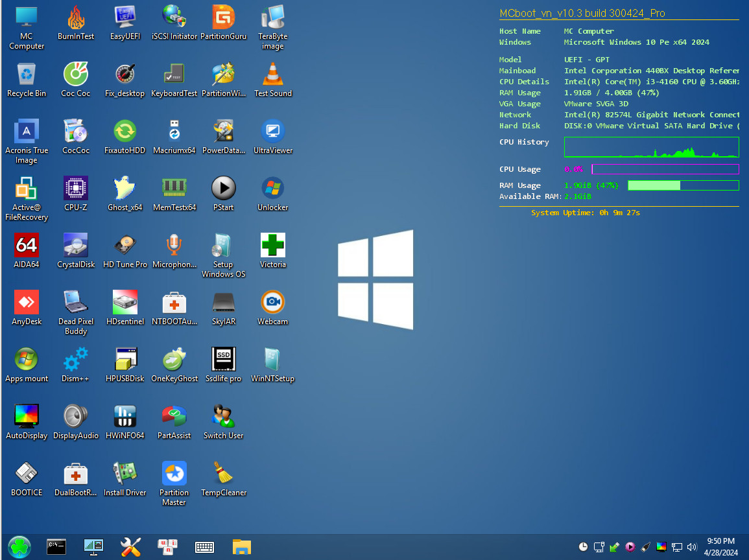Viewport: 749px width, 560px height.
Task: Click the System Uptime text
Action: tap(586, 213)
